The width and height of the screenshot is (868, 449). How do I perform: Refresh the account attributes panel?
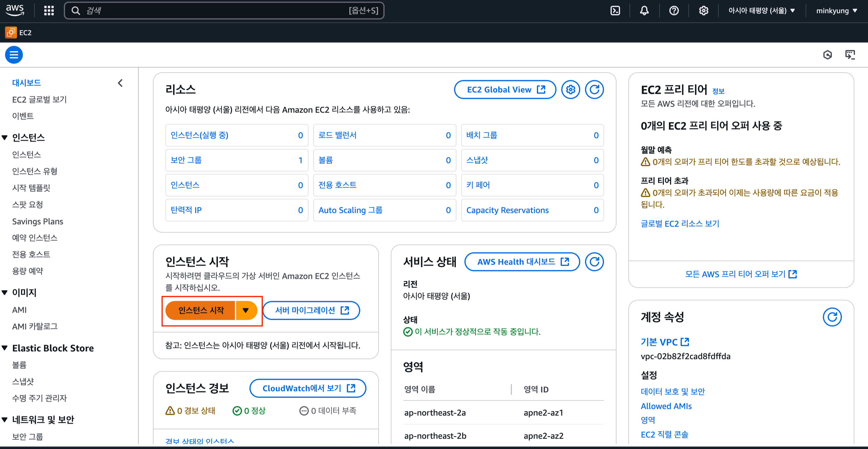pyautogui.click(x=832, y=317)
